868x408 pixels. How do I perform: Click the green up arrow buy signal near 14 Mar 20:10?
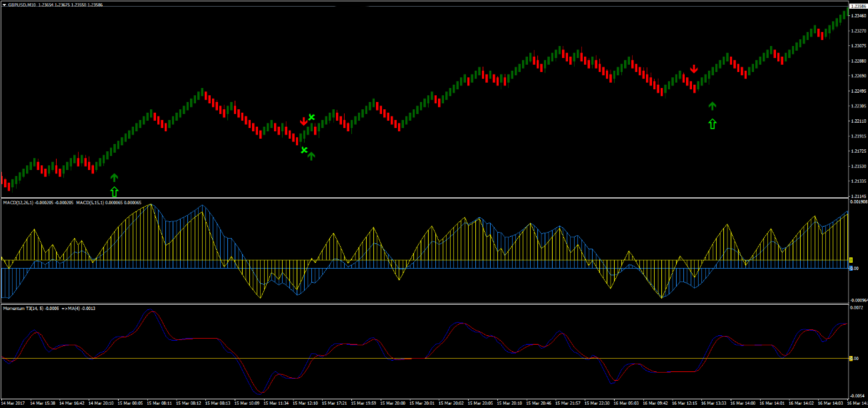pyautogui.click(x=114, y=177)
